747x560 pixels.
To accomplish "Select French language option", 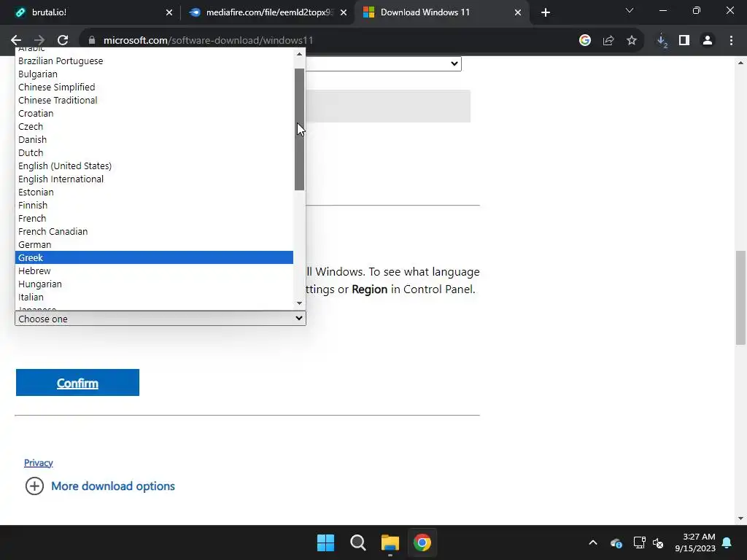I will [x=154, y=218].
